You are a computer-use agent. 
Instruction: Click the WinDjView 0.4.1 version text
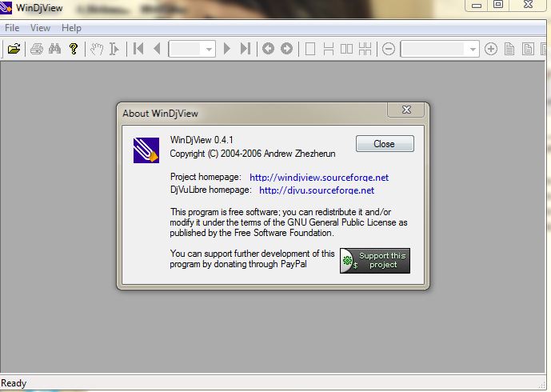point(202,140)
